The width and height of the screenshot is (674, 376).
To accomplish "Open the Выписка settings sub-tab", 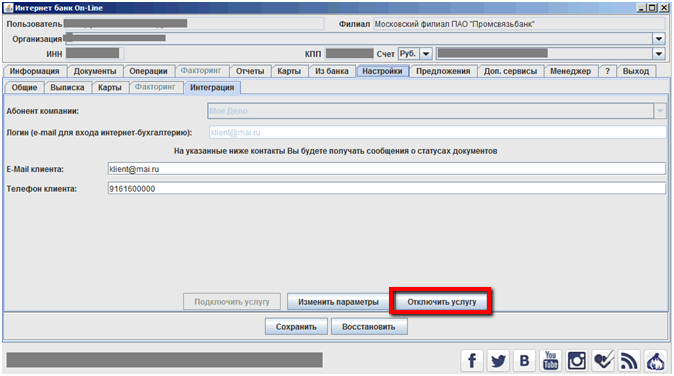I will pyautogui.click(x=67, y=88).
